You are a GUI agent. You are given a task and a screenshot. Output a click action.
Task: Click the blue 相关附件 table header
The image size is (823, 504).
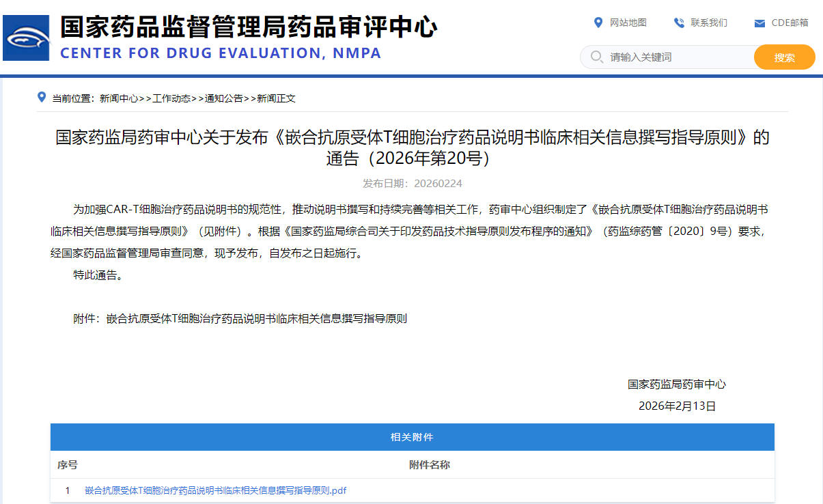(412, 437)
